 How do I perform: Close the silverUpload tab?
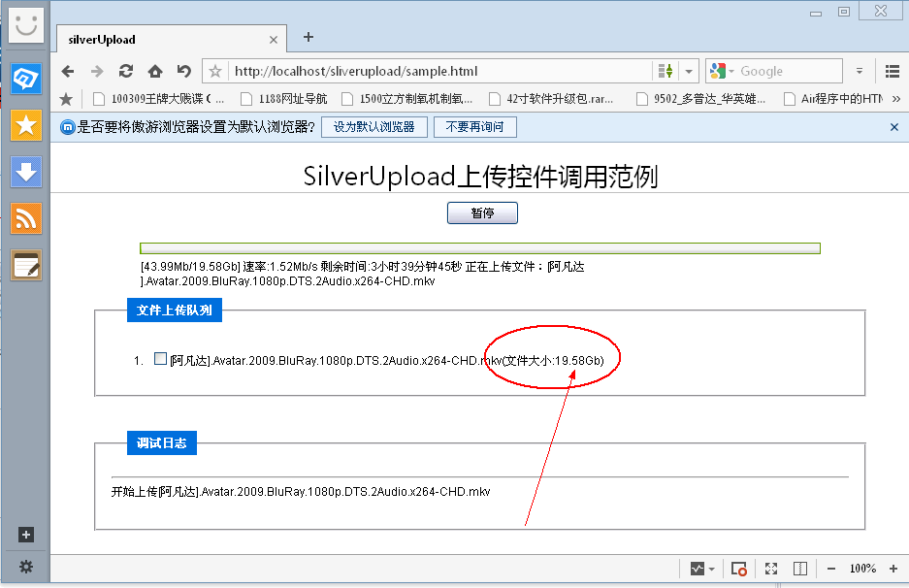point(274,40)
